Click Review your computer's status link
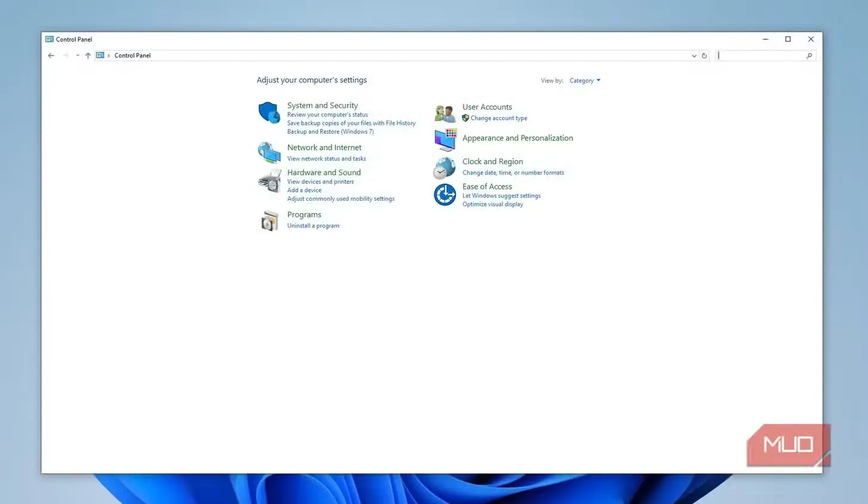Image resolution: width=868 pixels, height=504 pixels. coord(327,115)
